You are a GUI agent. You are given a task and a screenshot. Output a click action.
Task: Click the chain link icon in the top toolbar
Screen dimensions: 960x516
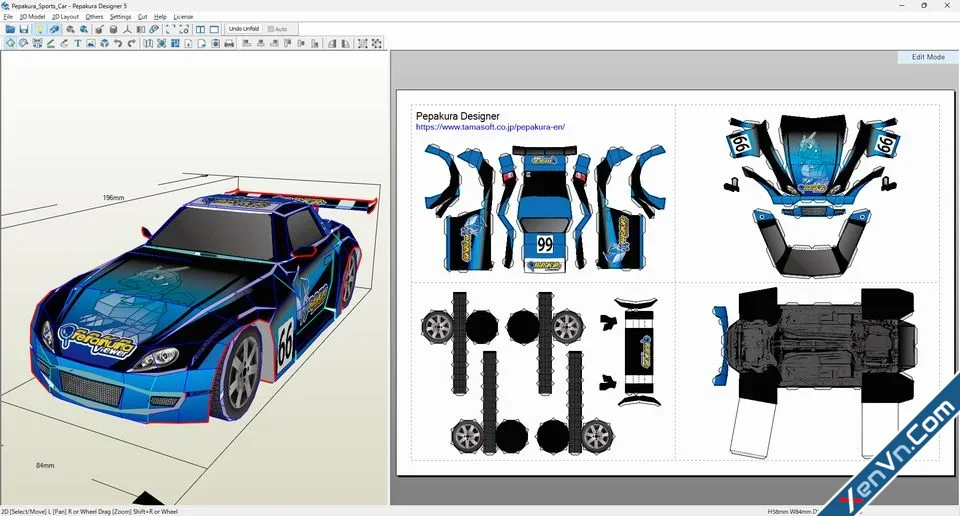pyautogui.click(x=154, y=29)
